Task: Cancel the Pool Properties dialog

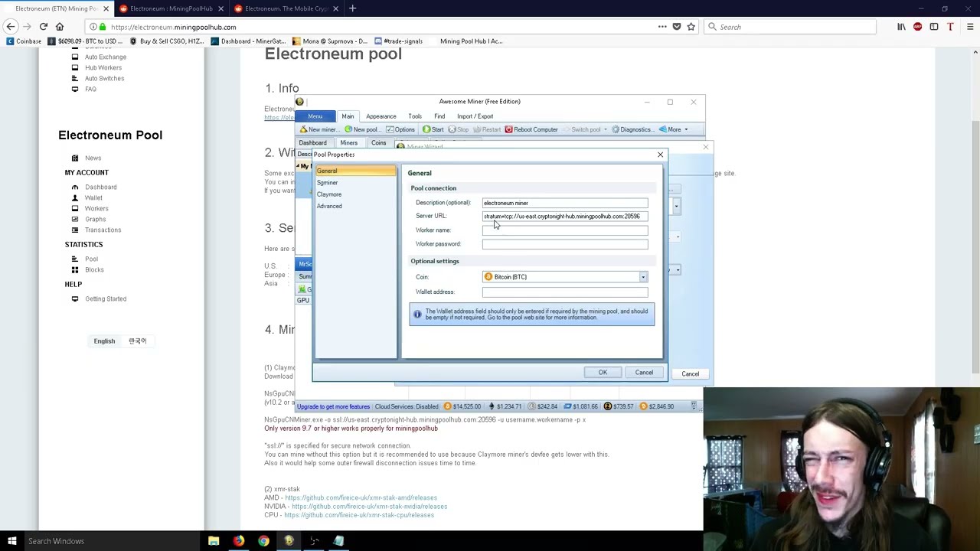Action: pos(644,373)
